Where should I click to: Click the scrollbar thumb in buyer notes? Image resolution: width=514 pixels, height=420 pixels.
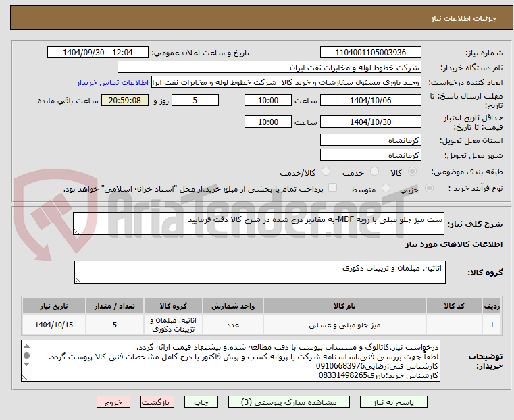(x=27, y=355)
